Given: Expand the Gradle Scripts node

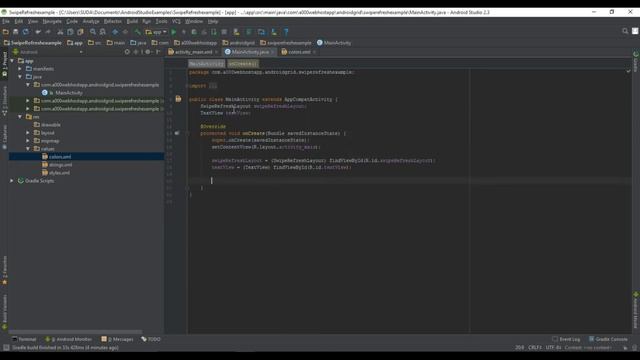Looking at the screenshot, I should pos(12,181).
